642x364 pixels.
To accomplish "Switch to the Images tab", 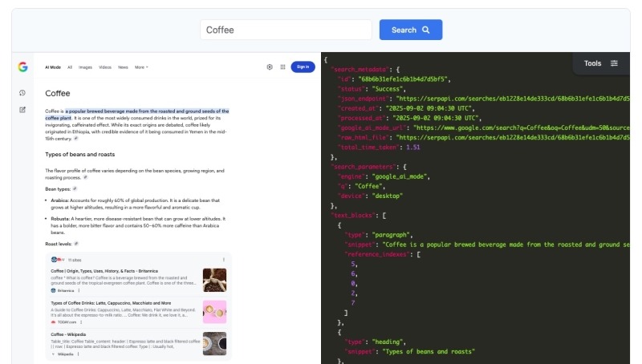I will point(85,67).
